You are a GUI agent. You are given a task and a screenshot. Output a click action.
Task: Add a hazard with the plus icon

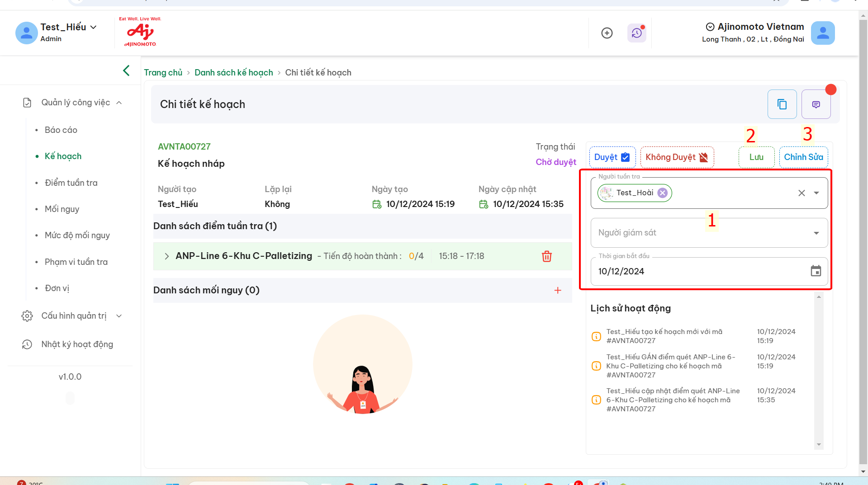[558, 290]
